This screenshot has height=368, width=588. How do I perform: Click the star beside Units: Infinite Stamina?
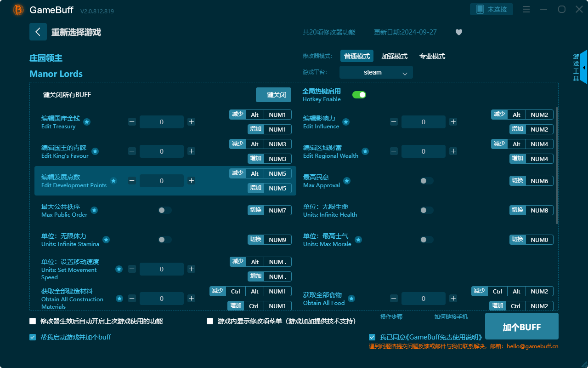tap(106, 240)
